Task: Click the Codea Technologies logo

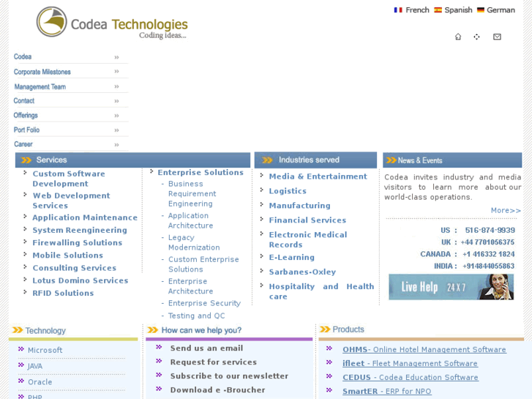Action: (x=112, y=22)
